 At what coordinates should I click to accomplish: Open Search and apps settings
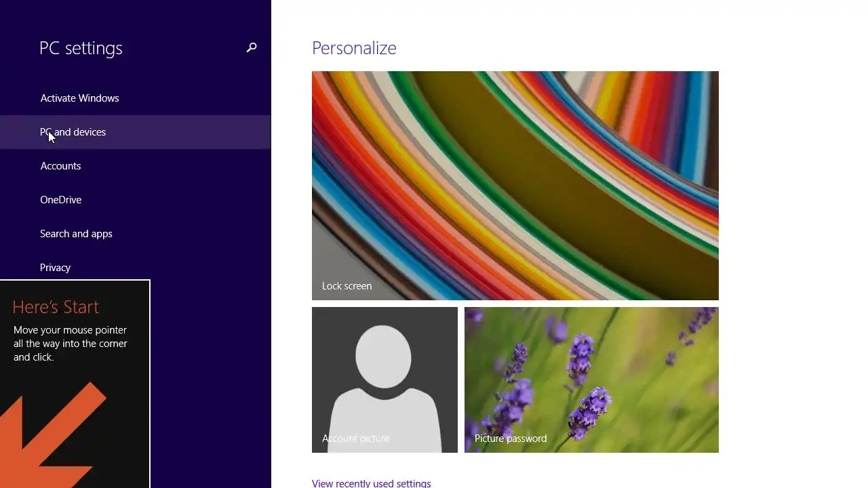pyautogui.click(x=76, y=234)
